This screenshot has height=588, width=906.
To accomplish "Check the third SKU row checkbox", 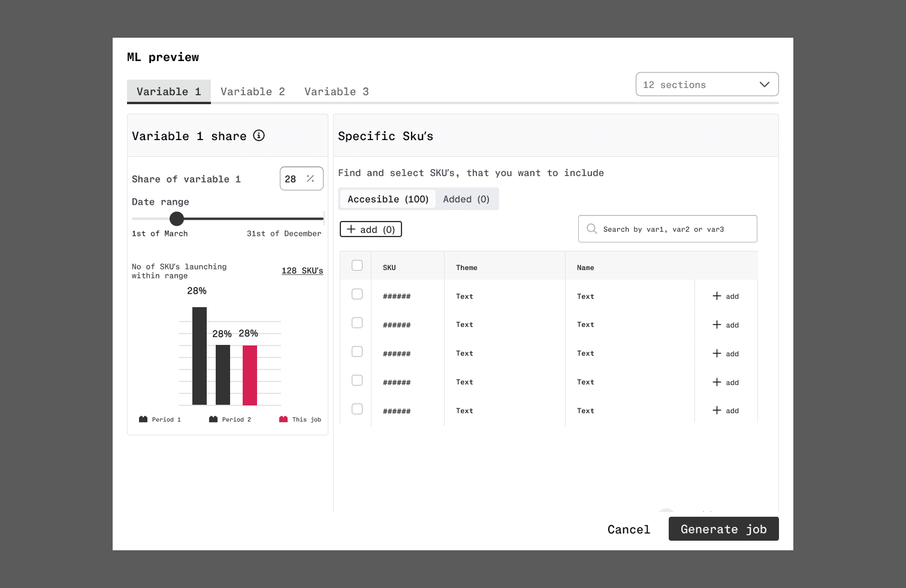I will point(357,351).
